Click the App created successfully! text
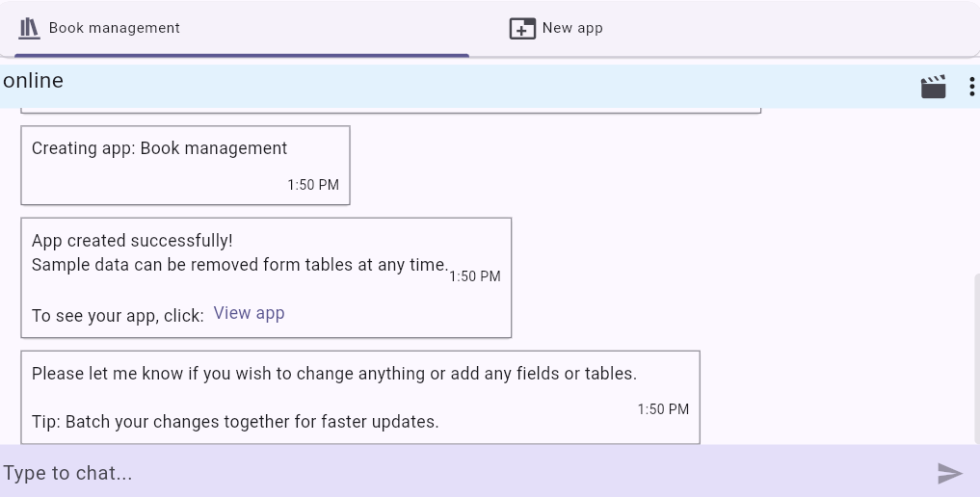This screenshot has width=980, height=497. (132, 241)
